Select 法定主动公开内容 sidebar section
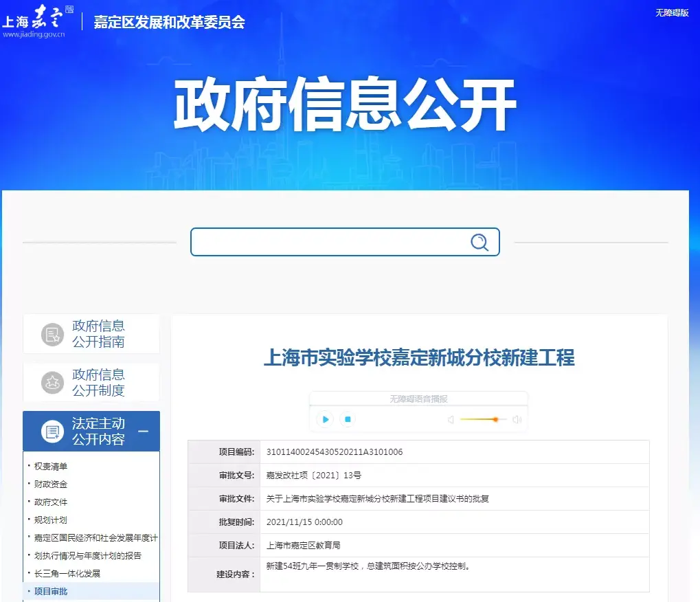This screenshot has height=602, width=700. (x=91, y=431)
